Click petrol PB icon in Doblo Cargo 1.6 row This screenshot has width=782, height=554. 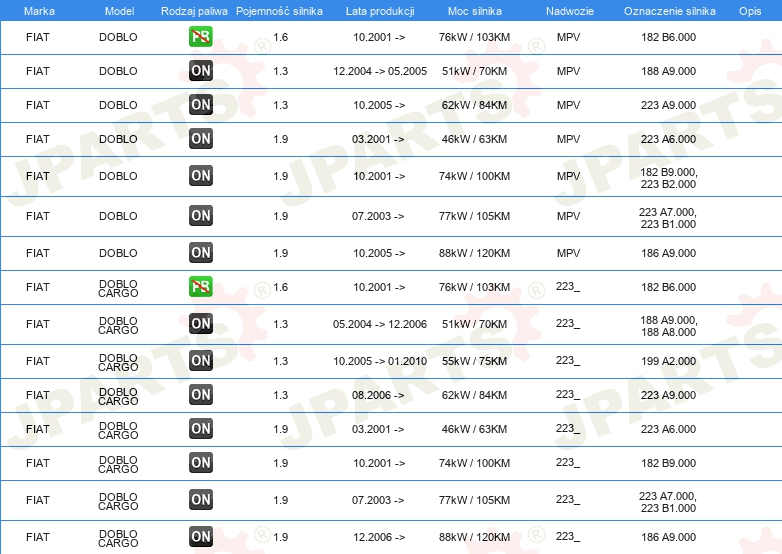pyautogui.click(x=200, y=287)
